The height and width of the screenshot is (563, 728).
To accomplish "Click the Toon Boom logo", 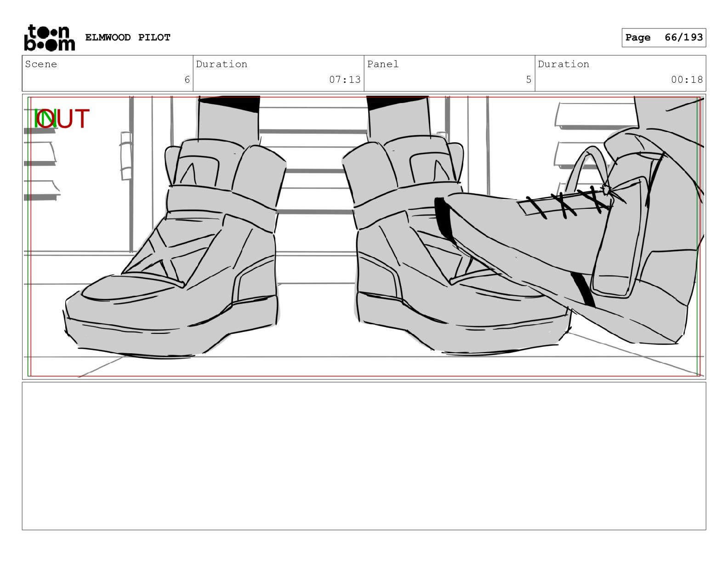I will [x=49, y=38].
